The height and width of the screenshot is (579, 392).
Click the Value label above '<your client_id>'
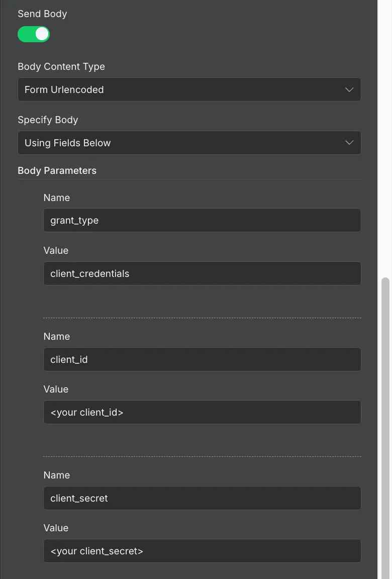click(x=56, y=389)
